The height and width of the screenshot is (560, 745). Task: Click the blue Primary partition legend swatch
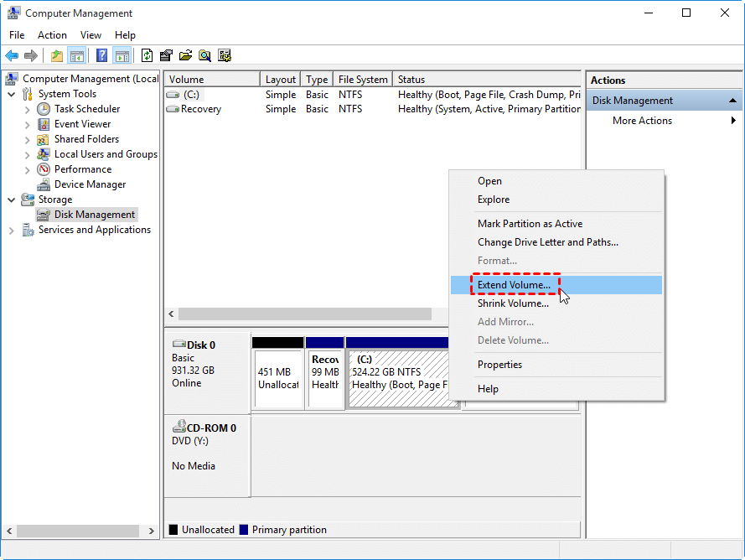coord(244,530)
